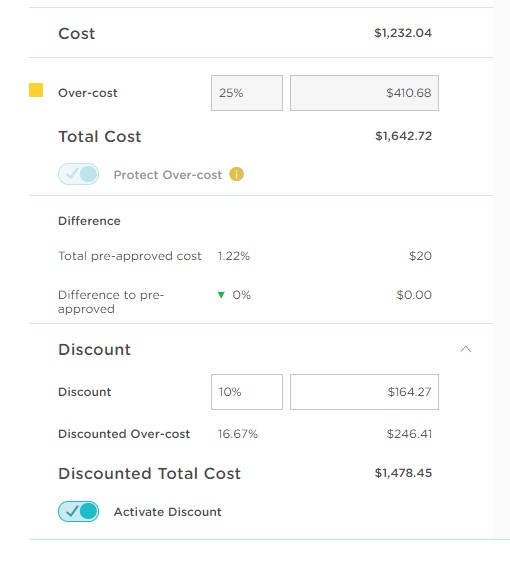Image resolution: width=510 pixels, height=586 pixels.
Task: Click the Over-cost $410.68 amount field
Action: (x=364, y=93)
